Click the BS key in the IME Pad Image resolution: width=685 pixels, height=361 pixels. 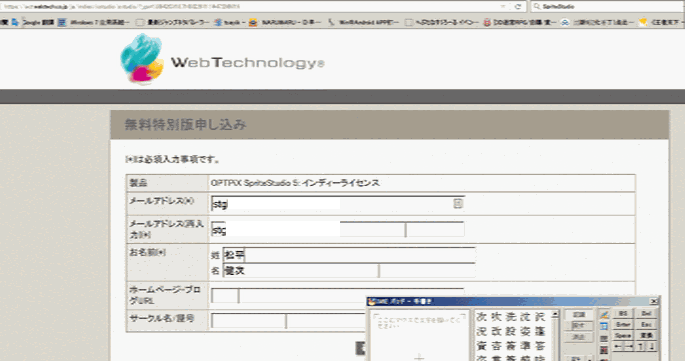623,314
